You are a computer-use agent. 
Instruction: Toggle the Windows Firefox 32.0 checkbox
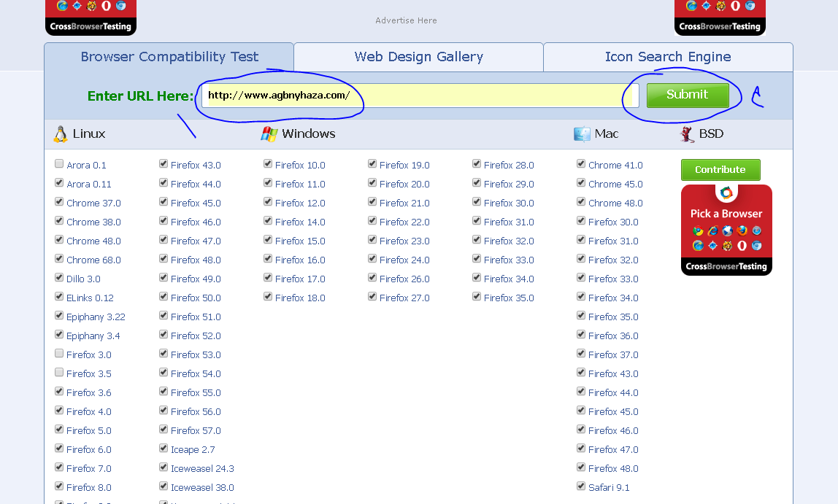coord(477,240)
